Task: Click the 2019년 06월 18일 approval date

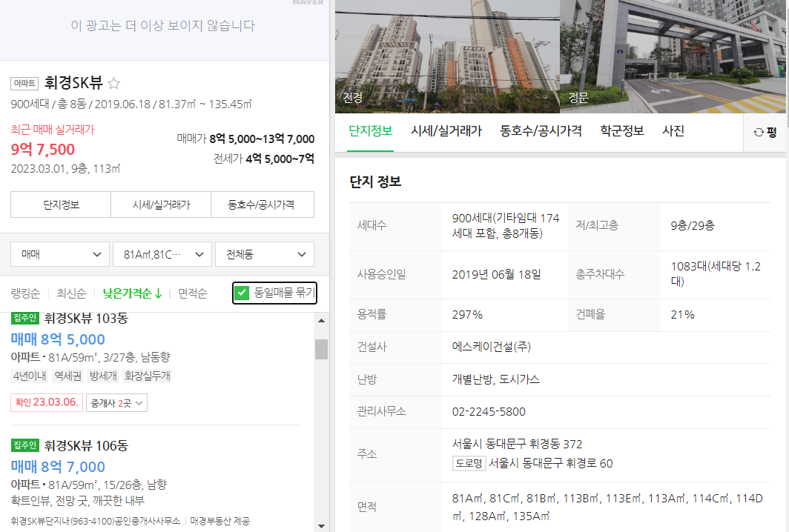Action: (x=496, y=275)
